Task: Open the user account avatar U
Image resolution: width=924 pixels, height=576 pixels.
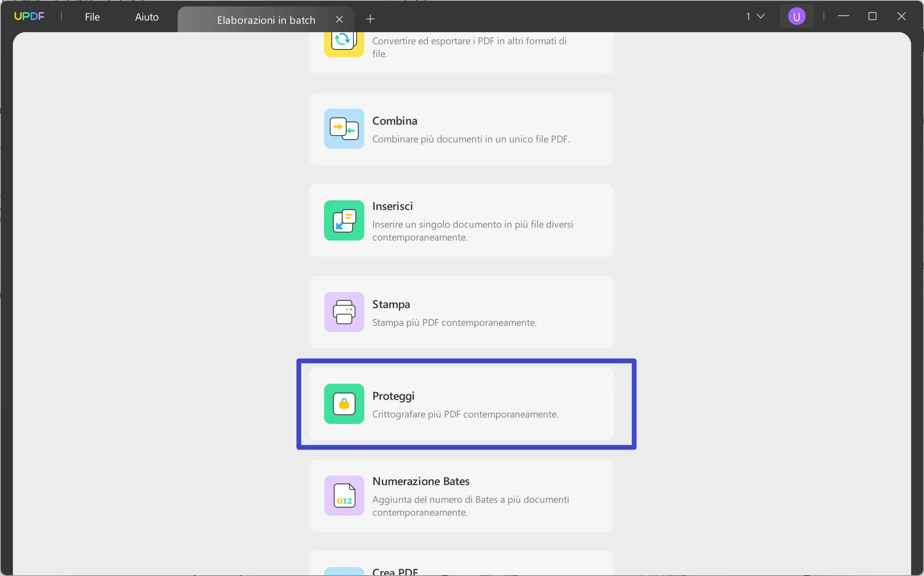Action: (797, 17)
